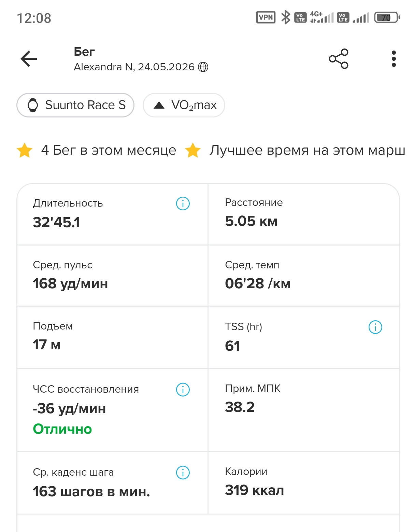Open the three-dot overflow menu
Image resolution: width=414 pixels, height=532 pixels.
(394, 59)
